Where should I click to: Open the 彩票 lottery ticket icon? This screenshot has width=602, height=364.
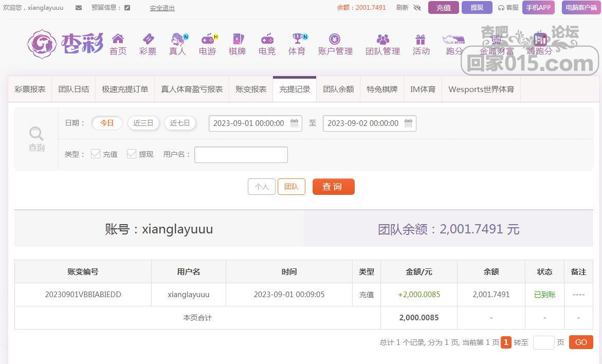[x=148, y=39]
